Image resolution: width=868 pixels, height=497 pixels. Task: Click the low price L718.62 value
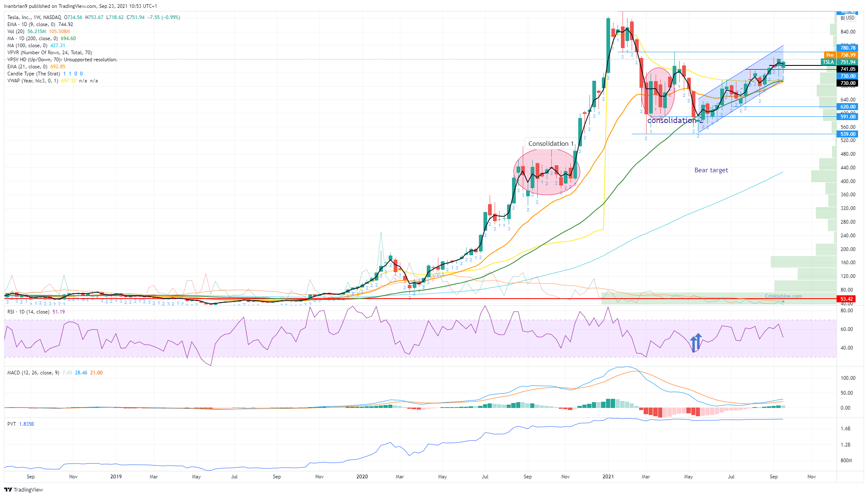tap(115, 17)
